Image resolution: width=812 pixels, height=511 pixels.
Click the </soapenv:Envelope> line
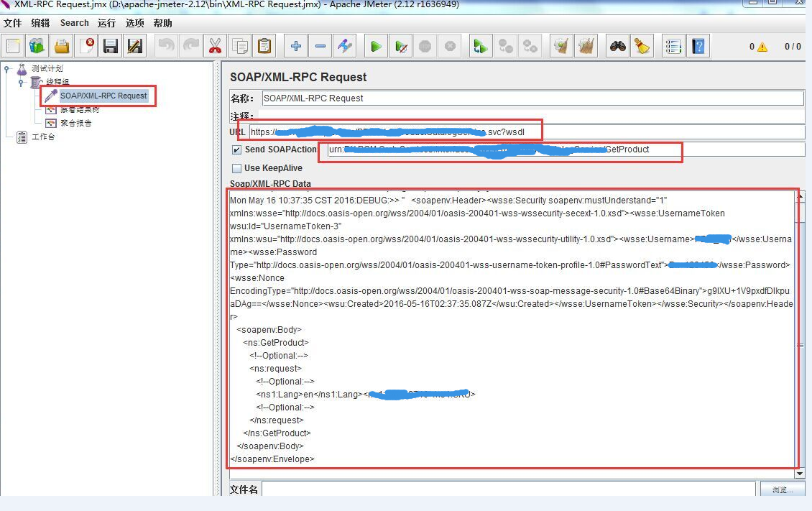point(272,459)
